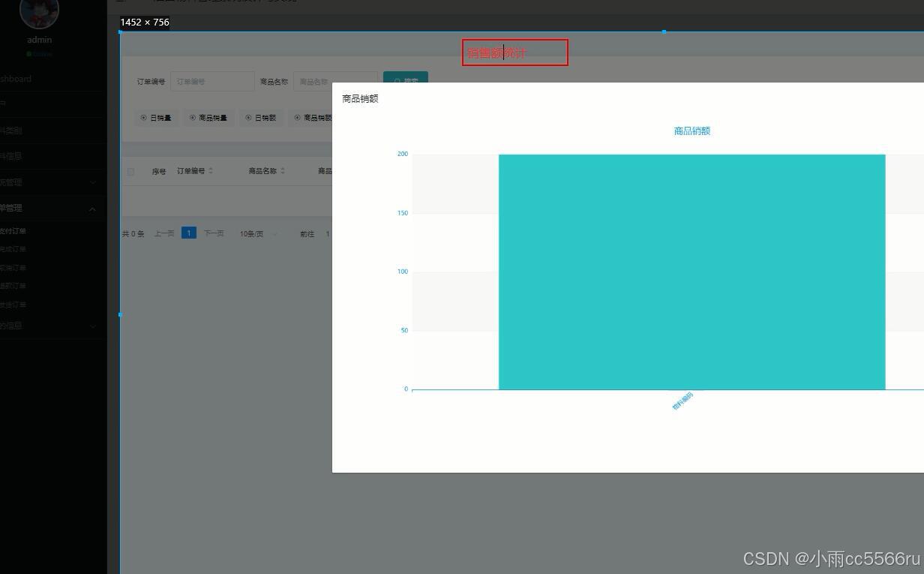Click the 商品销量 chart button
This screenshot has width=924, height=574.
pyautogui.click(x=208, y=118)
